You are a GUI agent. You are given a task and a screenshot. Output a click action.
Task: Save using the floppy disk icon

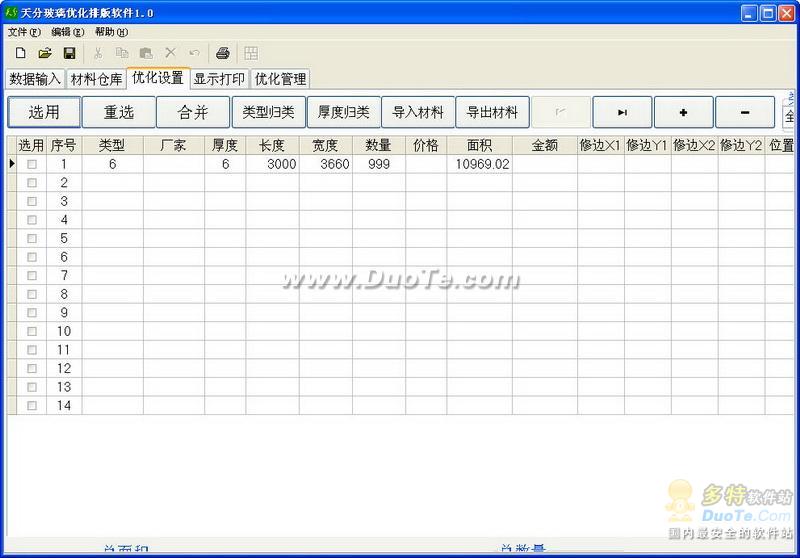click(x=69, y=53)
